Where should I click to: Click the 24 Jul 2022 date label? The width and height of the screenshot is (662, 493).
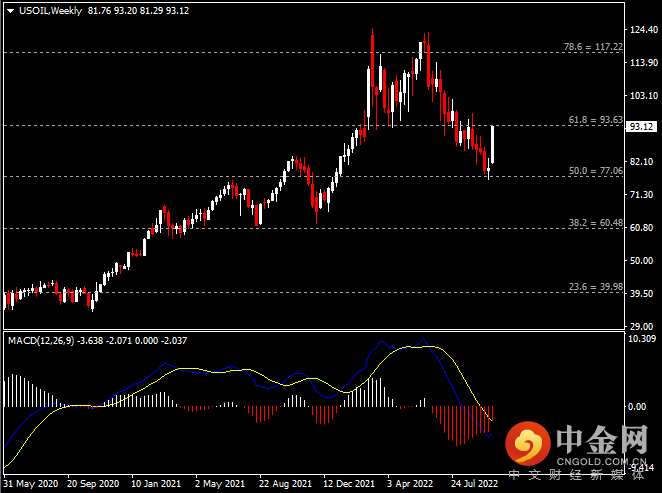474,484
